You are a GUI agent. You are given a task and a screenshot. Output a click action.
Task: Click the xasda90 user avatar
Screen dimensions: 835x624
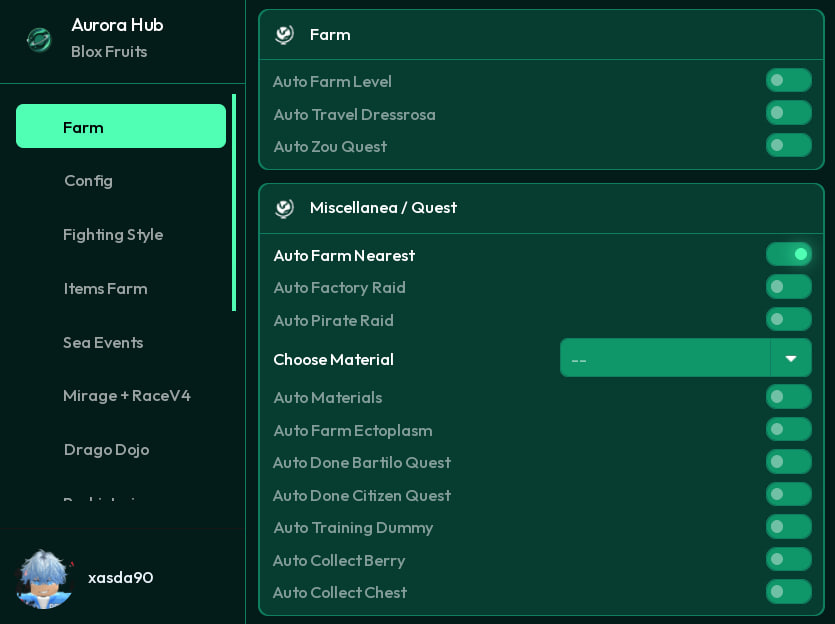(44, 579)
